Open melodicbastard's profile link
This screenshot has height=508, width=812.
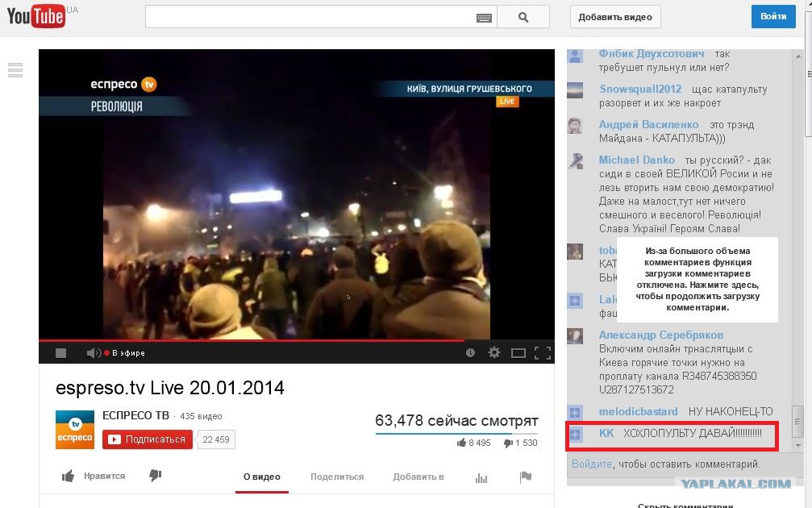[x=639, y=412]
